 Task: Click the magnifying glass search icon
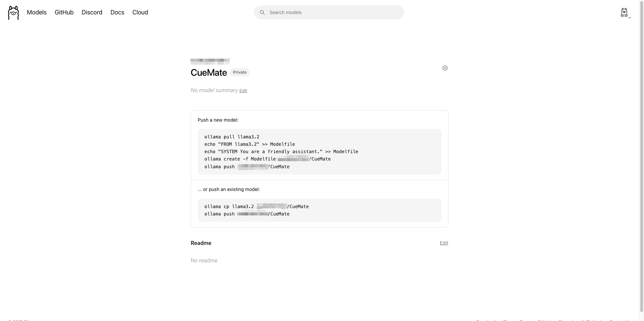[262, 12]
